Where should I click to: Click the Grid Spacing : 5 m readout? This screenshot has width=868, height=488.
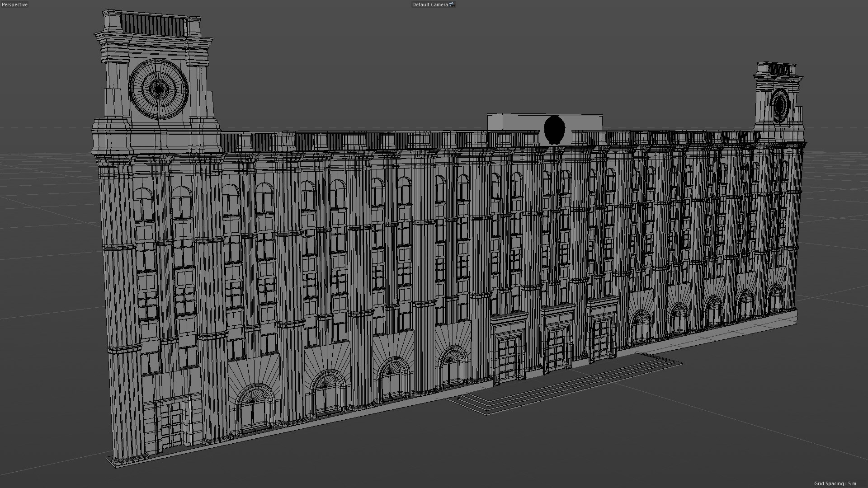[x=835, y=483]
